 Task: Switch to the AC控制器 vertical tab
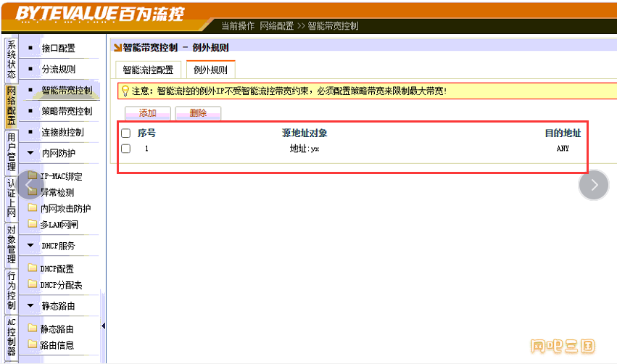12,337
